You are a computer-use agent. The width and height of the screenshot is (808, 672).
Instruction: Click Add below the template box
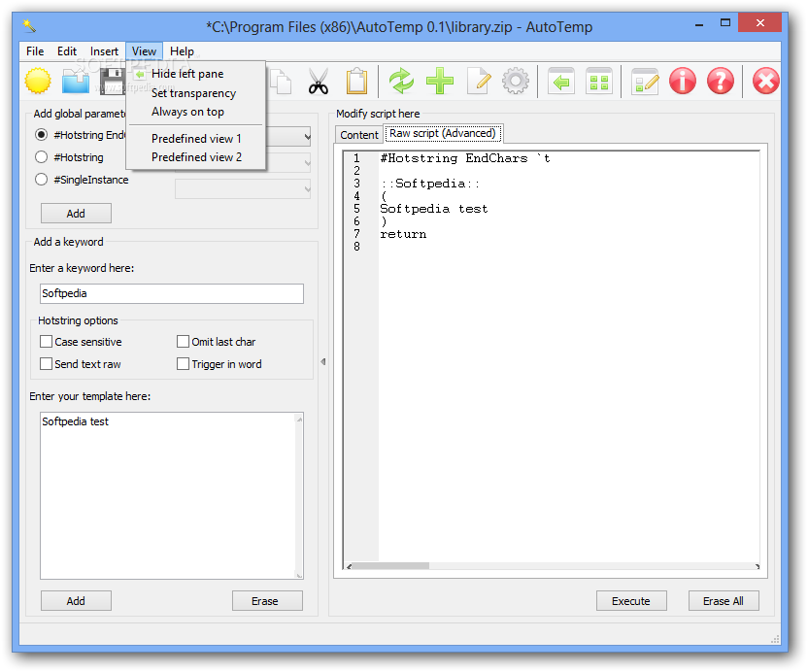[x=76, y=601]
